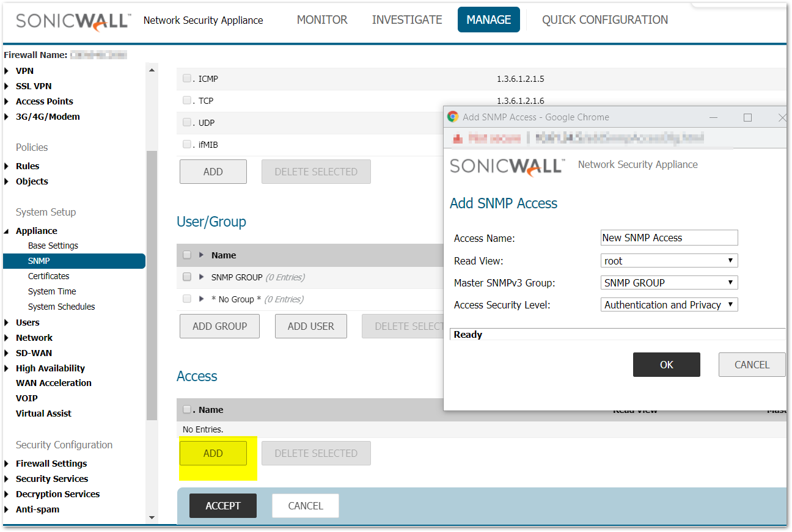Open Certificates under Appliance
Viewport: 792px width, 532px height.
49,276
